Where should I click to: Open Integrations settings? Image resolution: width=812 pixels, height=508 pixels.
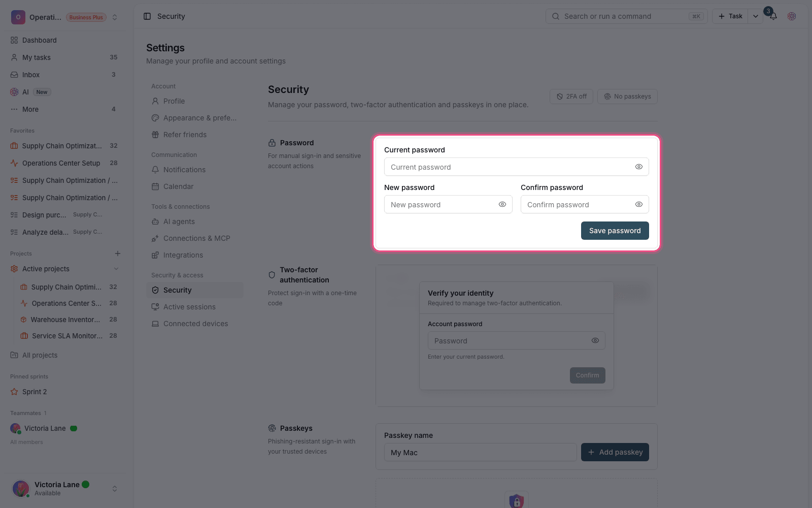pos(195,255)
